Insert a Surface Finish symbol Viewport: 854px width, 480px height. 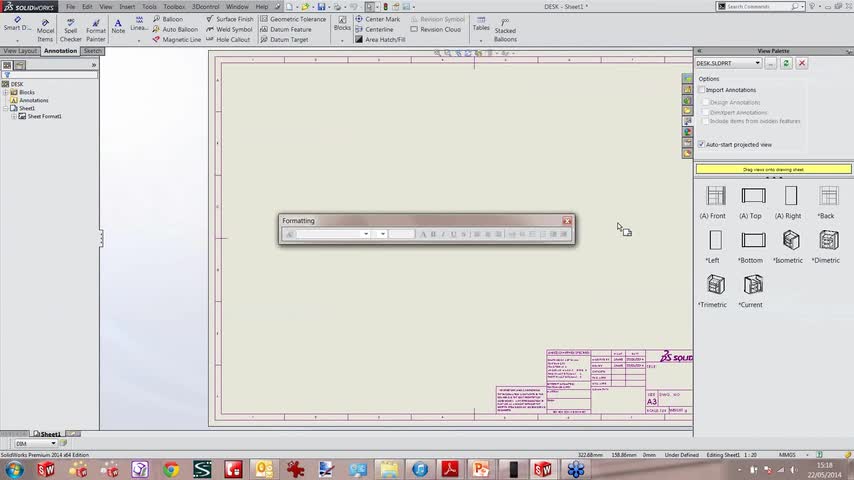coord(229,19)
